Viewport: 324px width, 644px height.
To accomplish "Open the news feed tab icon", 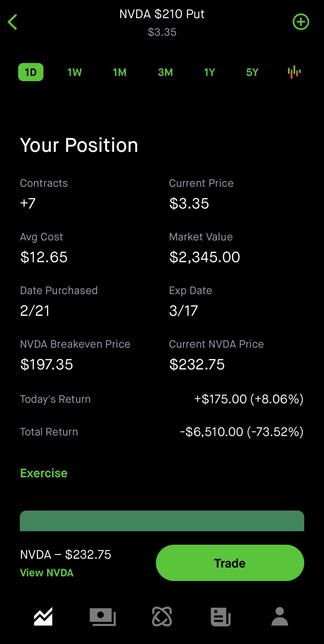I will [221, 616].
